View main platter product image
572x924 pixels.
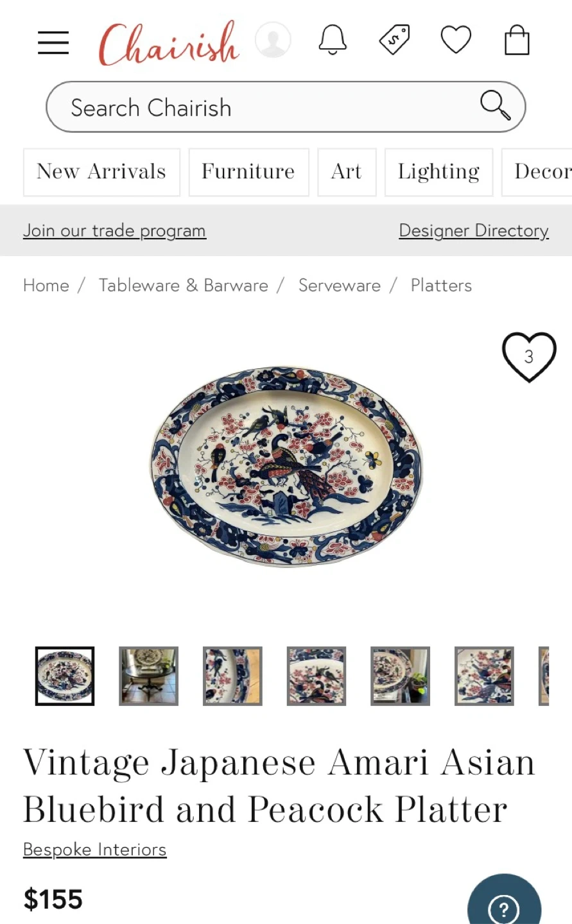pos(286,466)
